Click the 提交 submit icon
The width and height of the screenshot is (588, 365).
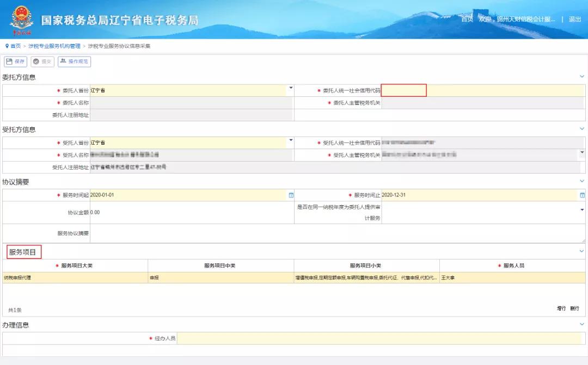pos(41,61)
